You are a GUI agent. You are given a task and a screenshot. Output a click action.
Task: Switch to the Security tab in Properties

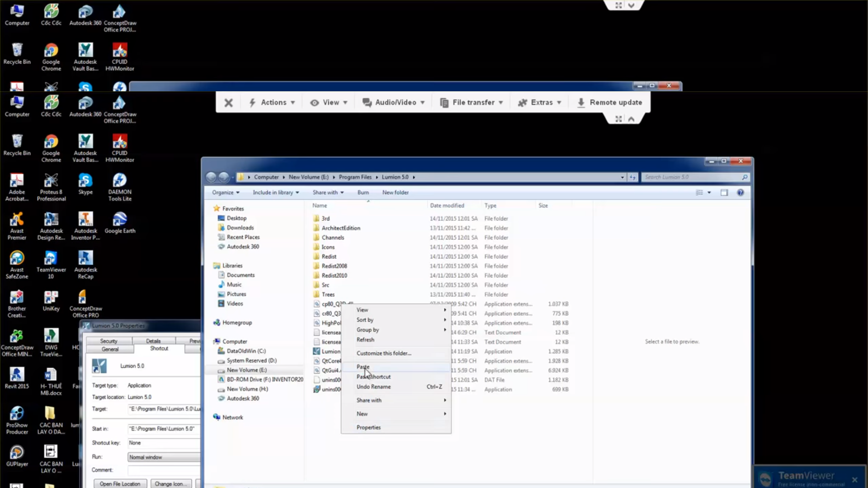coord(108,341)
